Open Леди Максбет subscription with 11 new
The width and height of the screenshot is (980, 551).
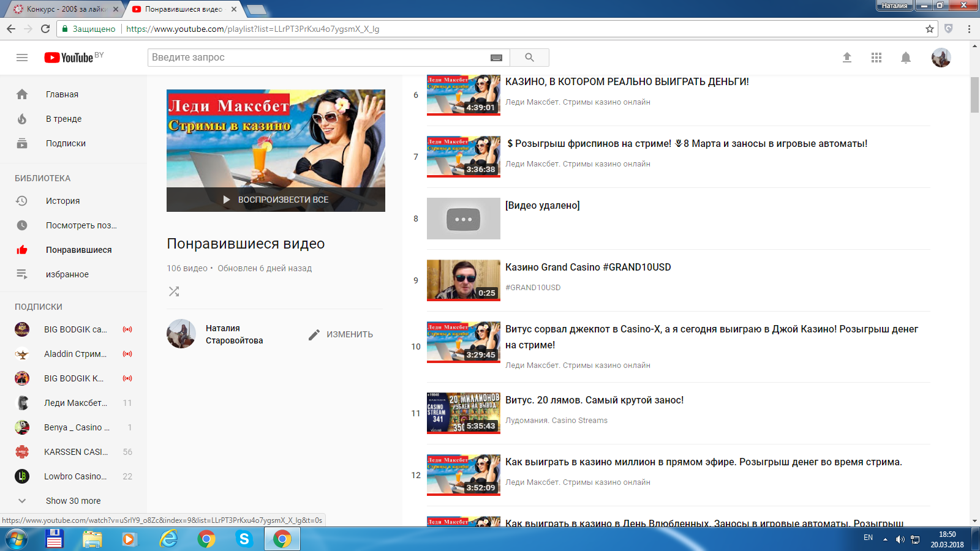point(73,403)
